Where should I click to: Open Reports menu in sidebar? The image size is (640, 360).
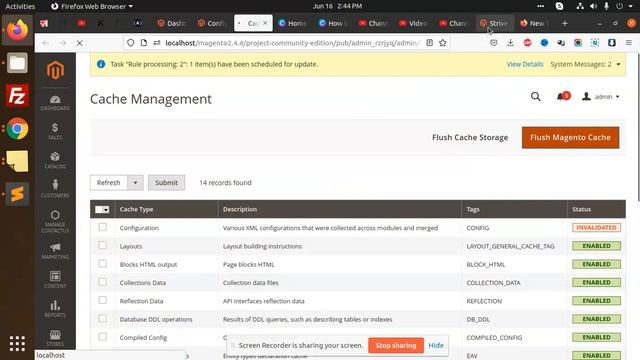55,309
